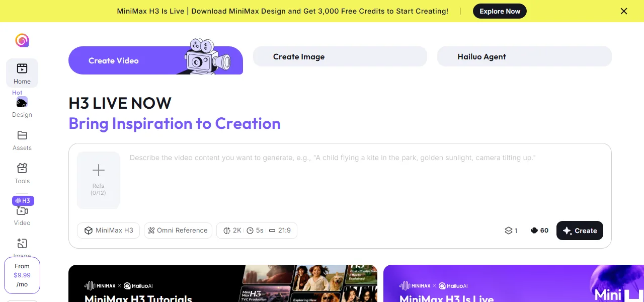Click the Hailuo logo icon

click(x=22, y=40)
